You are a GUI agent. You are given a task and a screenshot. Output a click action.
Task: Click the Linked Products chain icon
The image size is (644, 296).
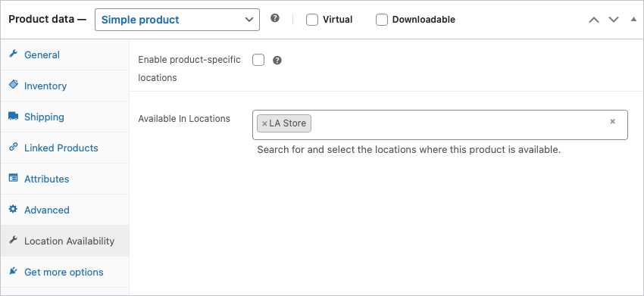point(13,147)
